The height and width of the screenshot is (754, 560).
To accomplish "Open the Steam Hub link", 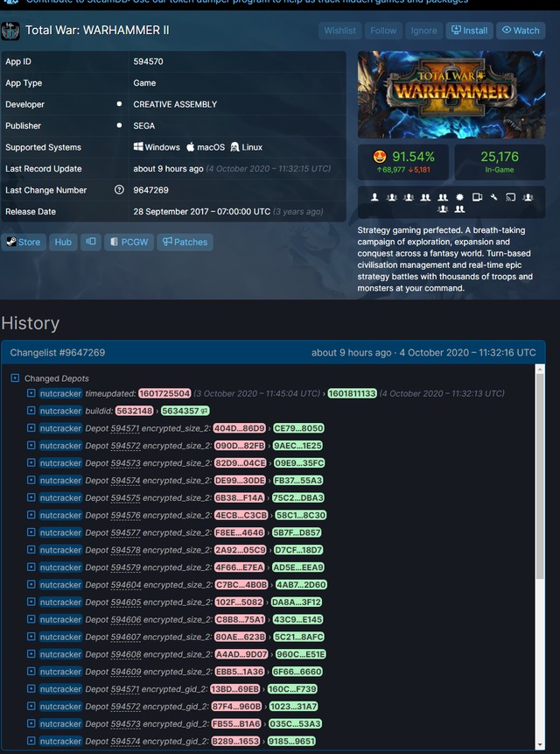I will click(63, 242).
